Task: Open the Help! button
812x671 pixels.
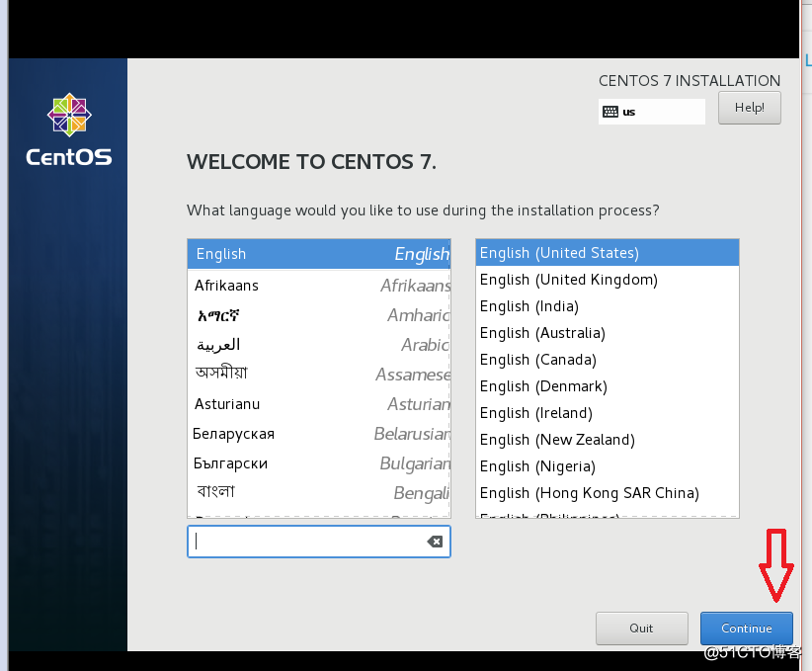Action: click(750, 108)
